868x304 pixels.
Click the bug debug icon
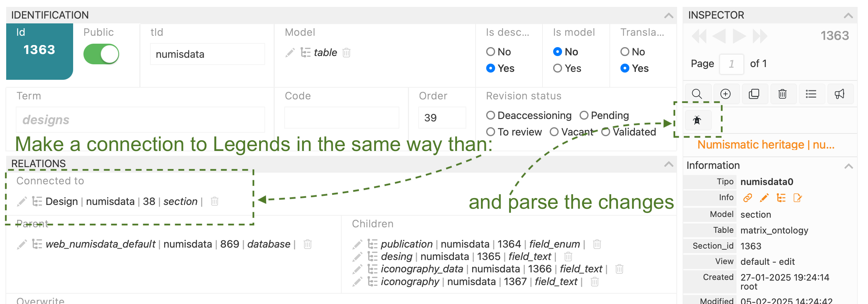[x=697, y=120]
